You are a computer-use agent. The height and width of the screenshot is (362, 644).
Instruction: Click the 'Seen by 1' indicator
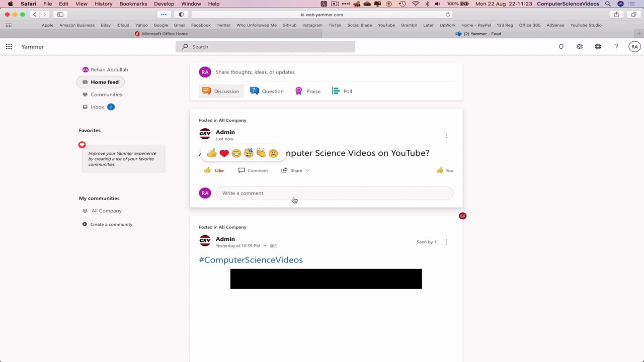click(x=426, y=242)
